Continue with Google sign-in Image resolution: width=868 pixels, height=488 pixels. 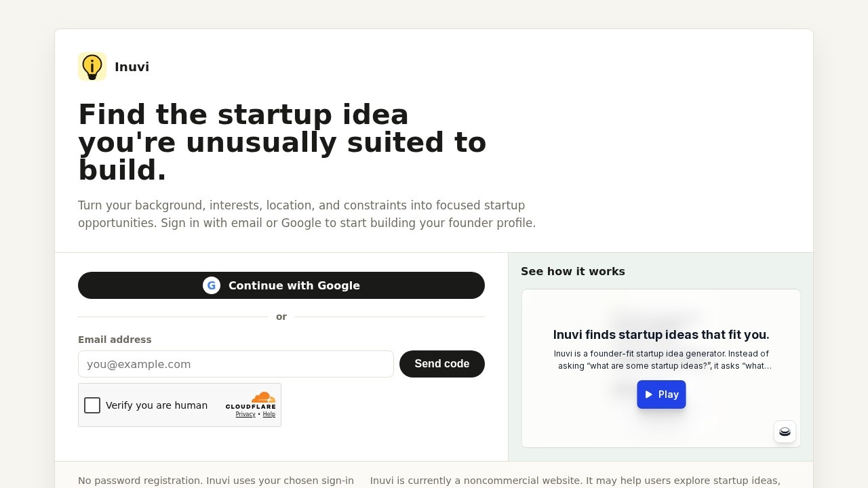281,285
